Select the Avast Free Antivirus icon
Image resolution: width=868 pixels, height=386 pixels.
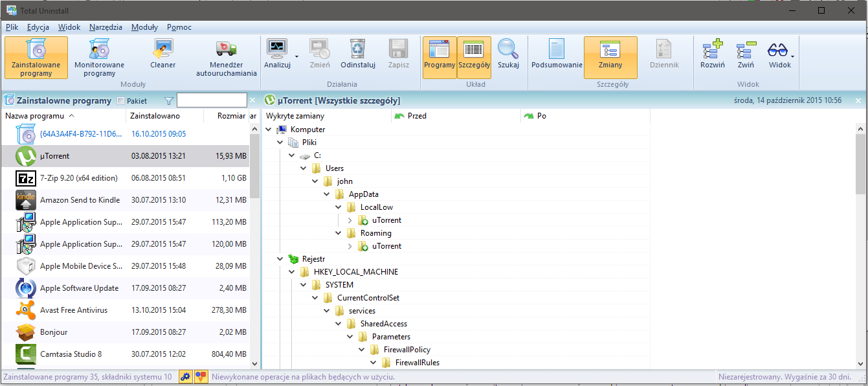(x=26, y=310)
